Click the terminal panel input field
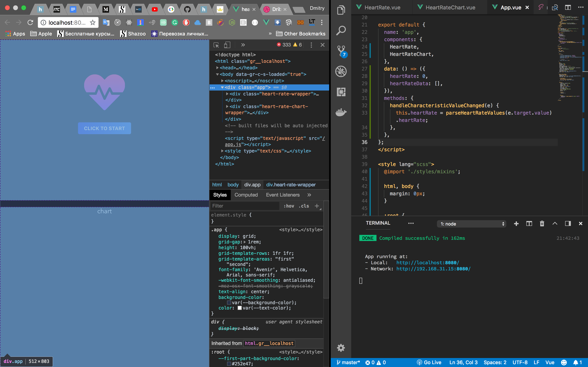 (362, 280)
